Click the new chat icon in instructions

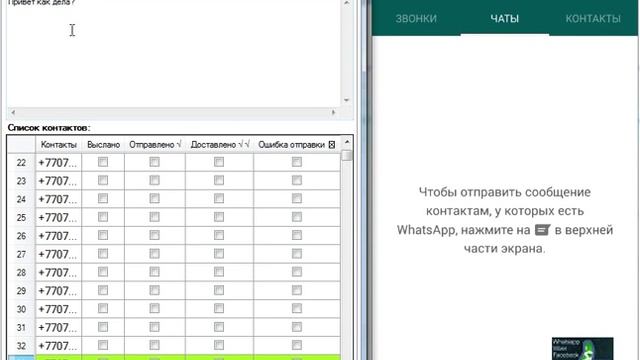point(542,230)
